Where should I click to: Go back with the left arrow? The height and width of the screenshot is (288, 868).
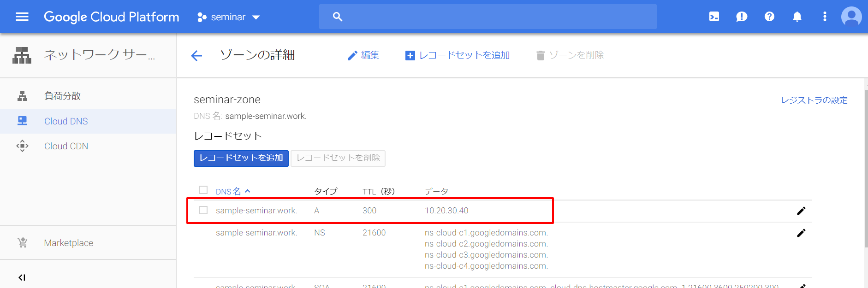[x=196, y=56]
